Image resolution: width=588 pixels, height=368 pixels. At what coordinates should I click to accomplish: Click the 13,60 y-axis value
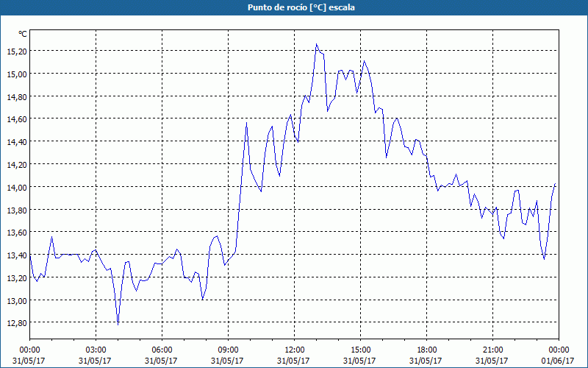(x=17, y=233)
